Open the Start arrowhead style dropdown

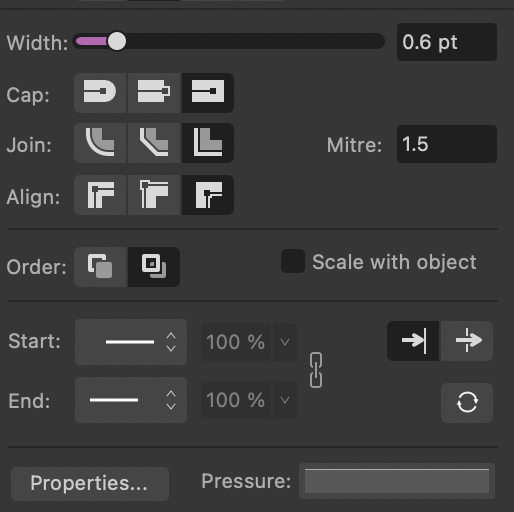[131, 342]
